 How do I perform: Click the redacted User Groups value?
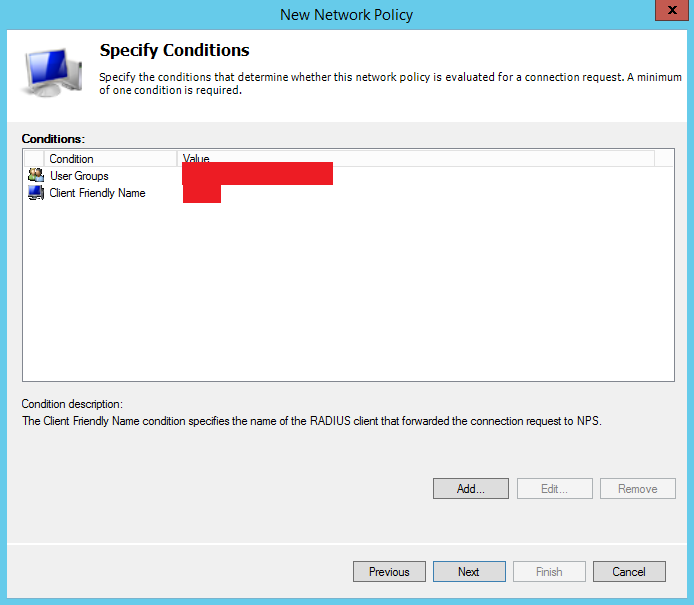257,175
